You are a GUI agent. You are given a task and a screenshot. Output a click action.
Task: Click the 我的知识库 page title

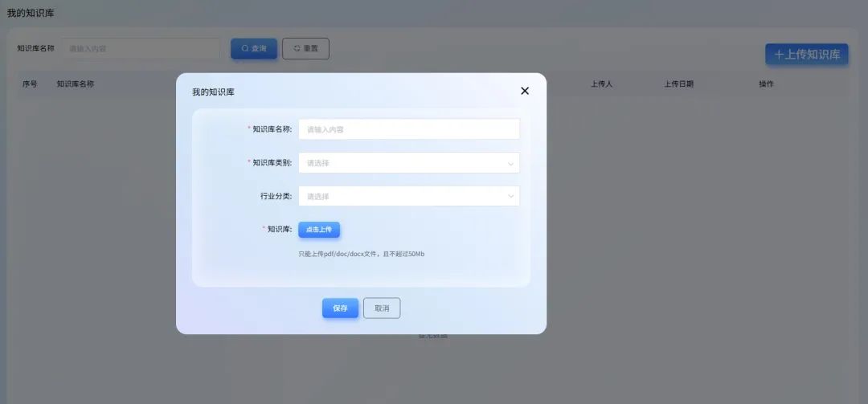pyautogui.click(x=31, y=13)
